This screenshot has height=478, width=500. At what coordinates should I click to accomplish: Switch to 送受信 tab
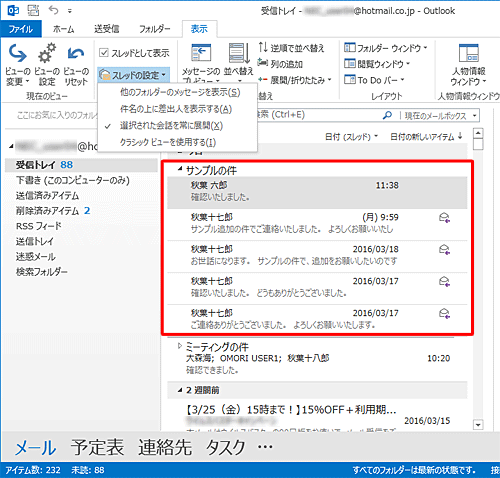(x=106, y=29)
